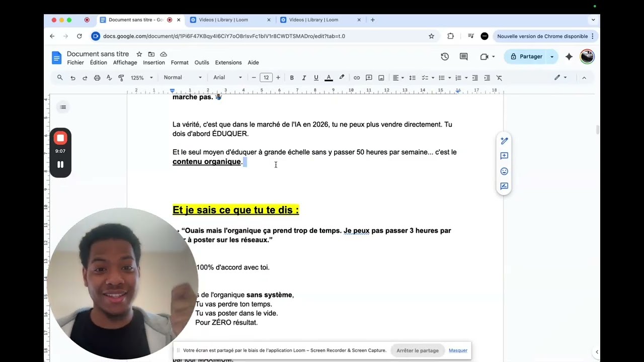The width and height of the screenshot is (644, 362).
Task: Decrease the paragraph indent
Action: point(475,77)
